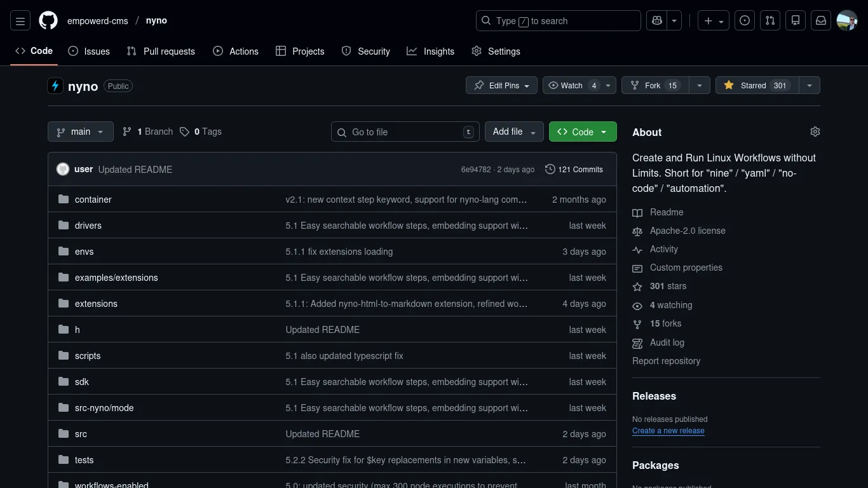Image resolution: width=868 pixels, height=488 pixels.
Task: Click the GitHub logo home icon
Action: click(x=48, y=21)
